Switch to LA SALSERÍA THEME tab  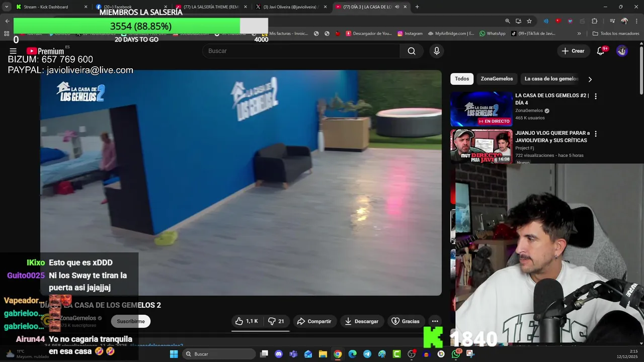211,7
